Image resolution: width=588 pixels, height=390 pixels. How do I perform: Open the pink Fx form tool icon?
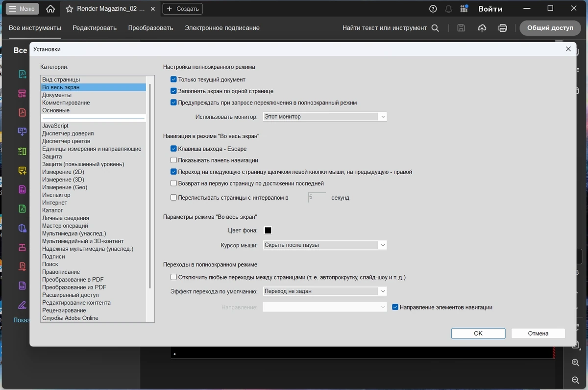point(22,189)
